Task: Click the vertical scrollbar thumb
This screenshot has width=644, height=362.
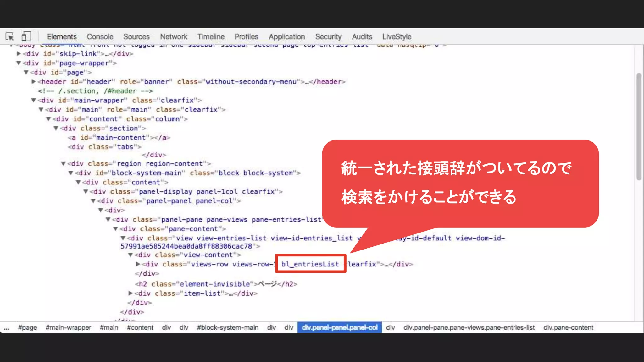Action: point(639,126)
